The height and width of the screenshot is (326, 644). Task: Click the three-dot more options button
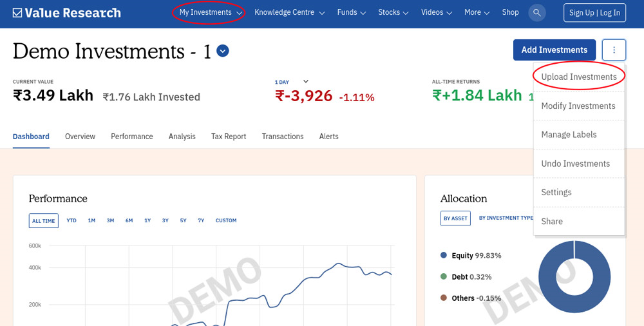coord(614,50)
